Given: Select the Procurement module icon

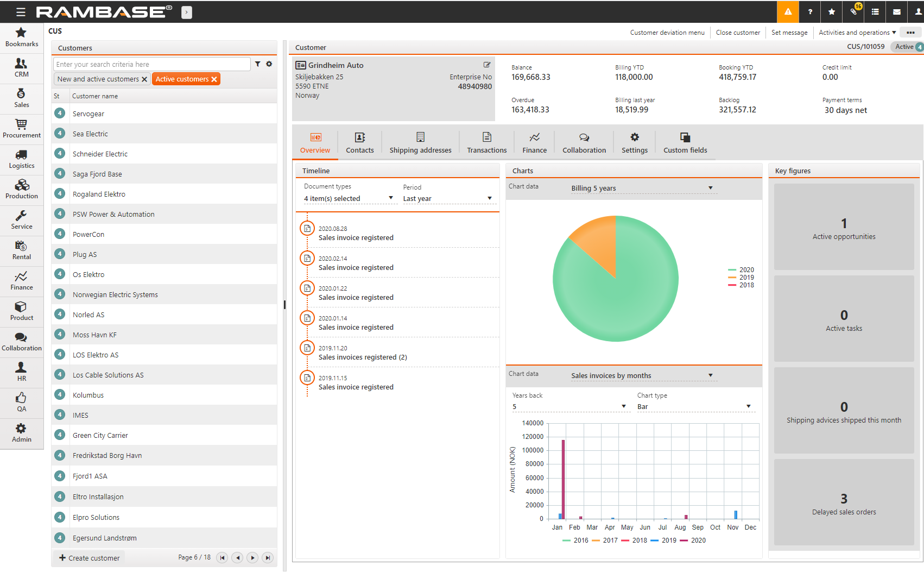Looking at the screenshot, I should point(22,128).
